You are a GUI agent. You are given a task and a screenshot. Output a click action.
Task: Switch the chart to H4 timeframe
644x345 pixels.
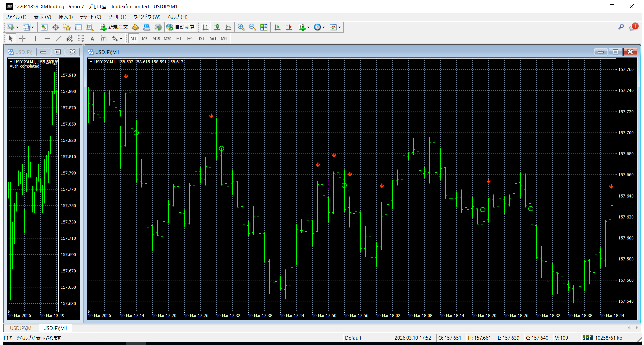[190, 38]
